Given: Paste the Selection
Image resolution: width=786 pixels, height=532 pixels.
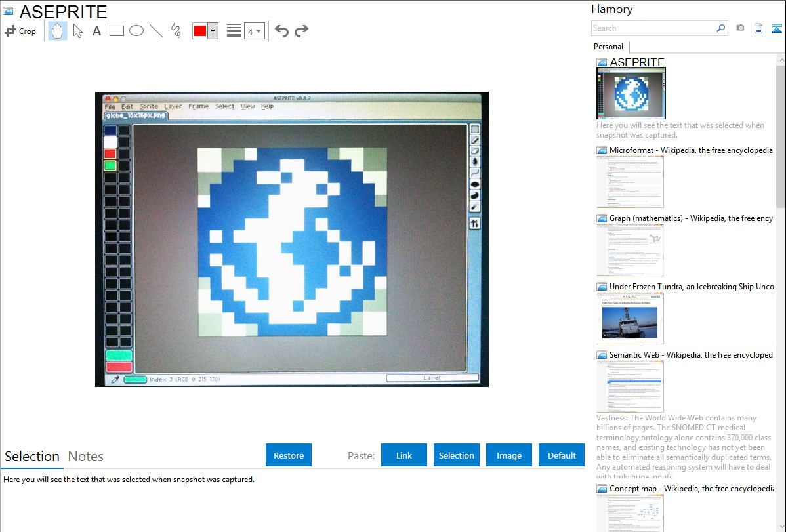Looking at the screenshot, I should coord(456,455).
